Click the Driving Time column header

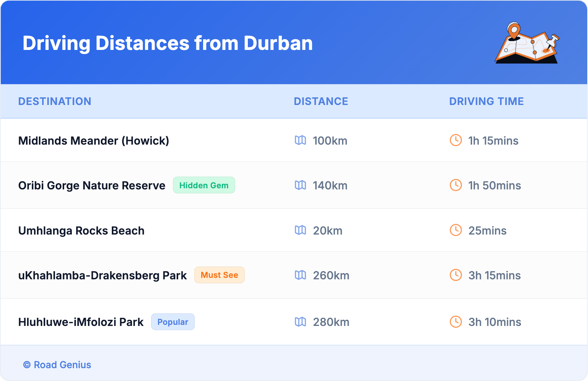(x=486, y=101)
